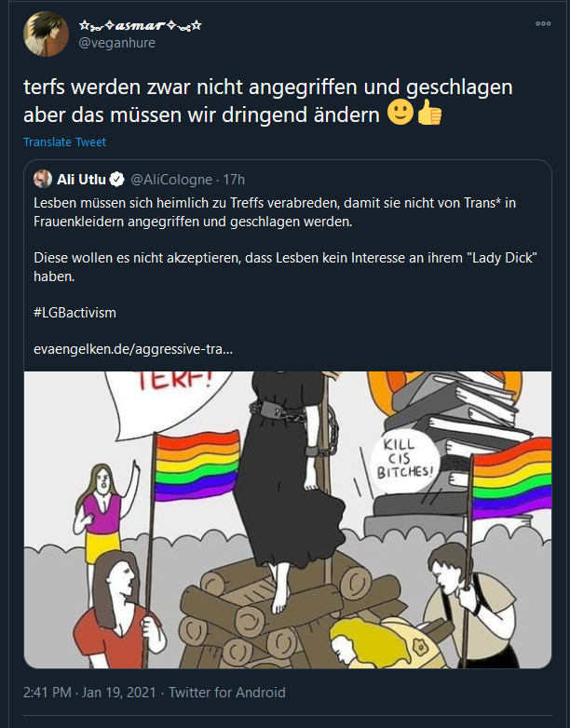Image resolution: width=570 pixels, height=728 pixels.
Task: Open the @AliCologne handle
Action: click(x=171, y=180)
